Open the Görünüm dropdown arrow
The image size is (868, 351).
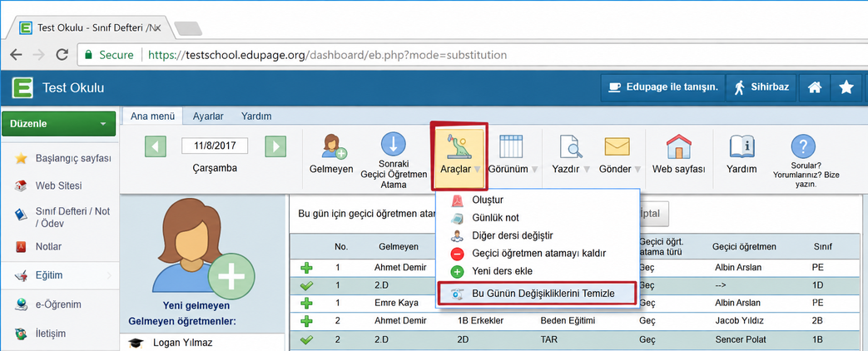point(534,170)
